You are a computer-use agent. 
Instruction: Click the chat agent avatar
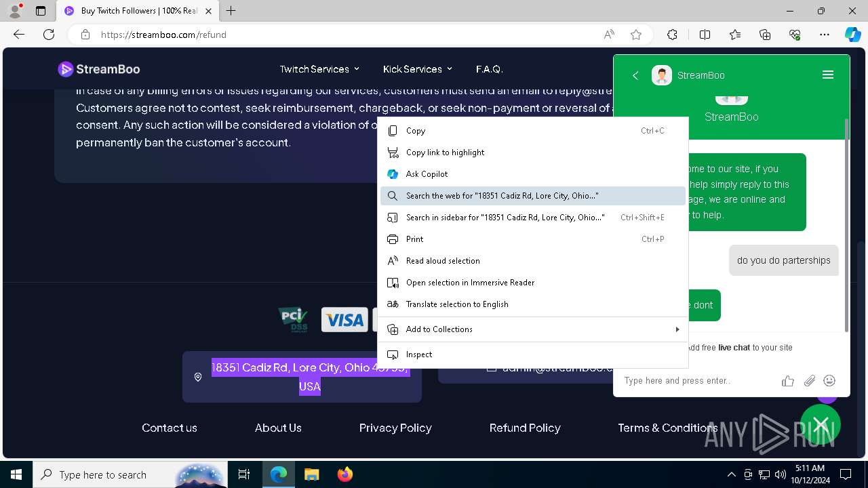coord(662,75)
